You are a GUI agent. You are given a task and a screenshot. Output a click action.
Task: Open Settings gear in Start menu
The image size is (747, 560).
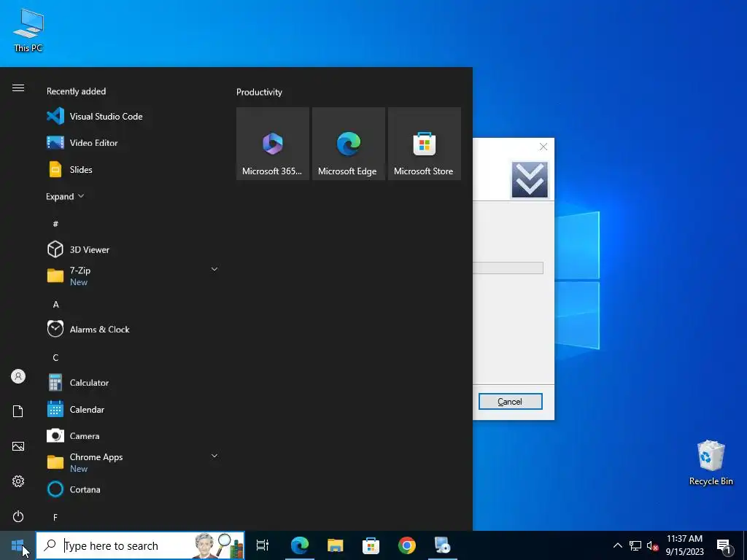click(x=18, y=481)
